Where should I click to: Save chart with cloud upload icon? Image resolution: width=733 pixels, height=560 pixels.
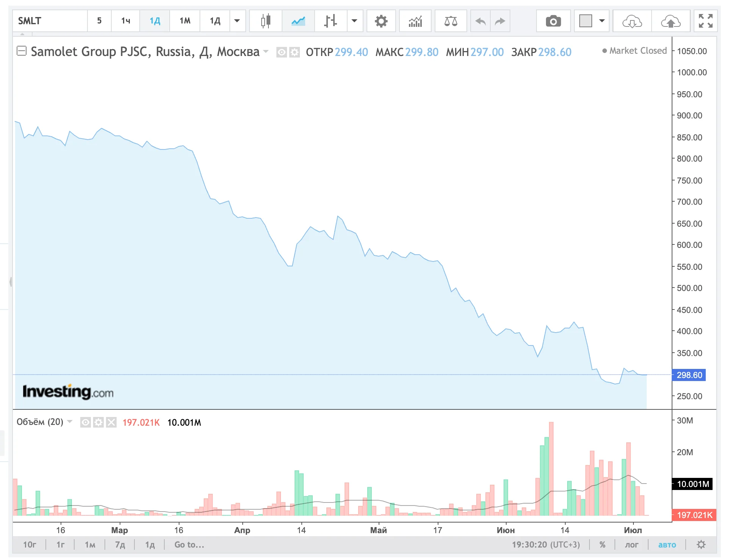(671, 21)
